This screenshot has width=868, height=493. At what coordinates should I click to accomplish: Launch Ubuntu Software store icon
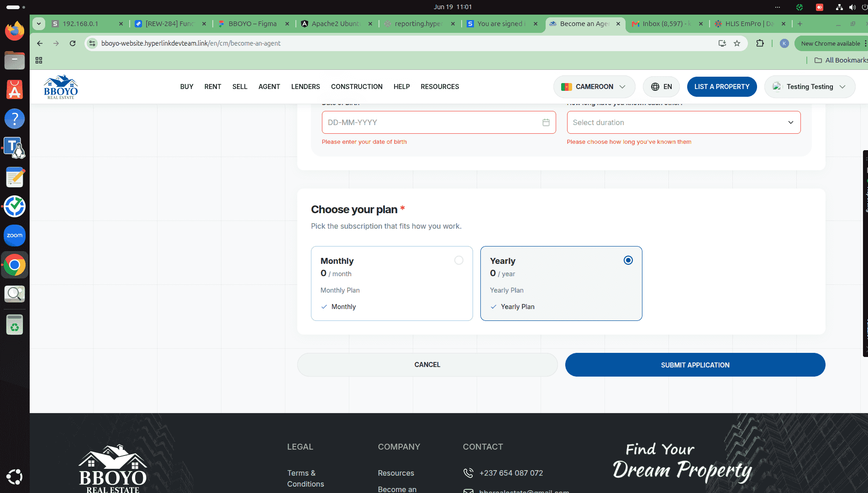[x=15, y=89]
